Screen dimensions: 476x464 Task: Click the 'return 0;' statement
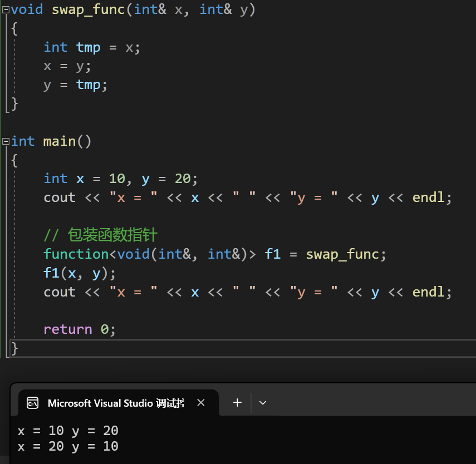80,329
